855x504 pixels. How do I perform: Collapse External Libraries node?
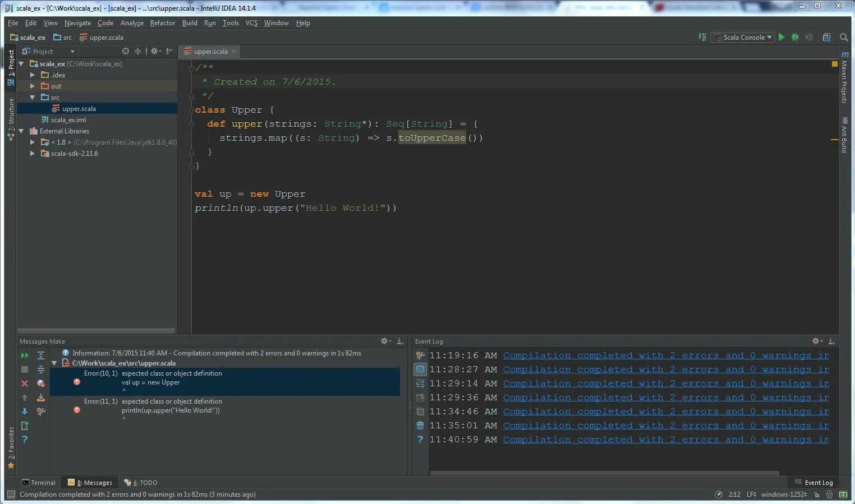pos(21,131)
